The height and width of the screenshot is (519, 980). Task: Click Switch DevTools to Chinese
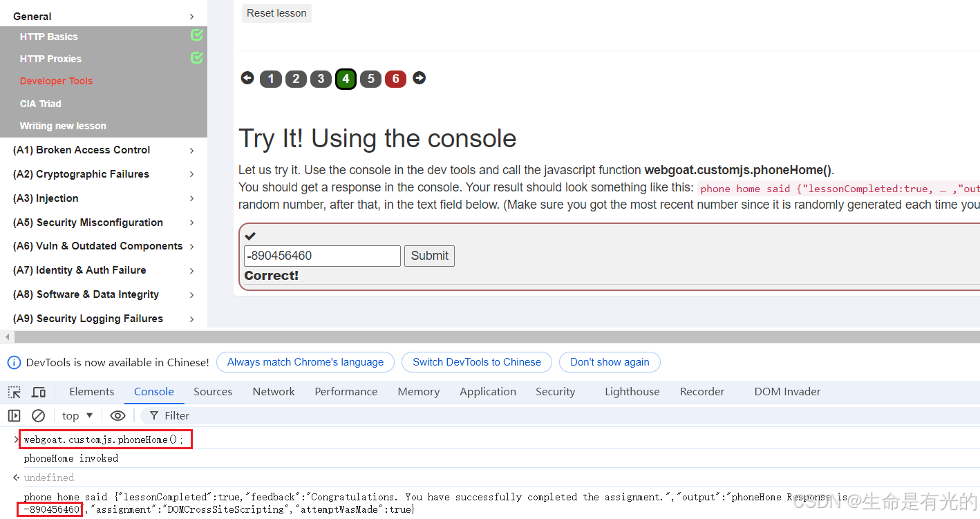(477, 362)
